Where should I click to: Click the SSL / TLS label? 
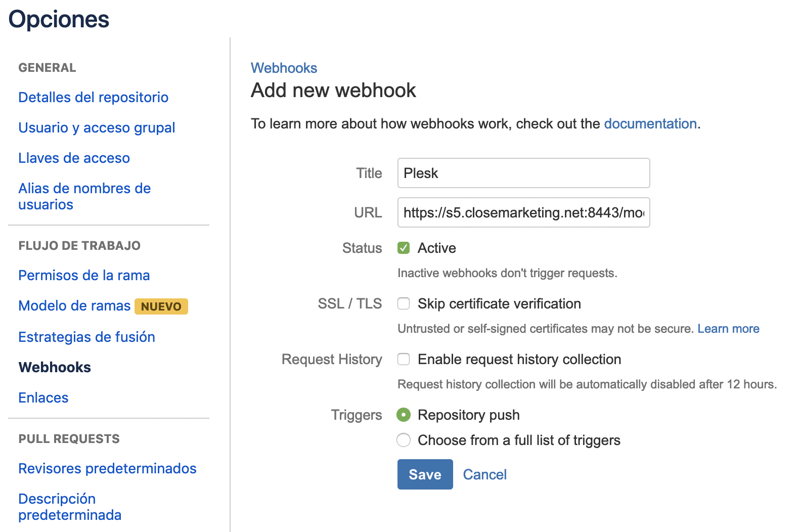pos(349,303)
